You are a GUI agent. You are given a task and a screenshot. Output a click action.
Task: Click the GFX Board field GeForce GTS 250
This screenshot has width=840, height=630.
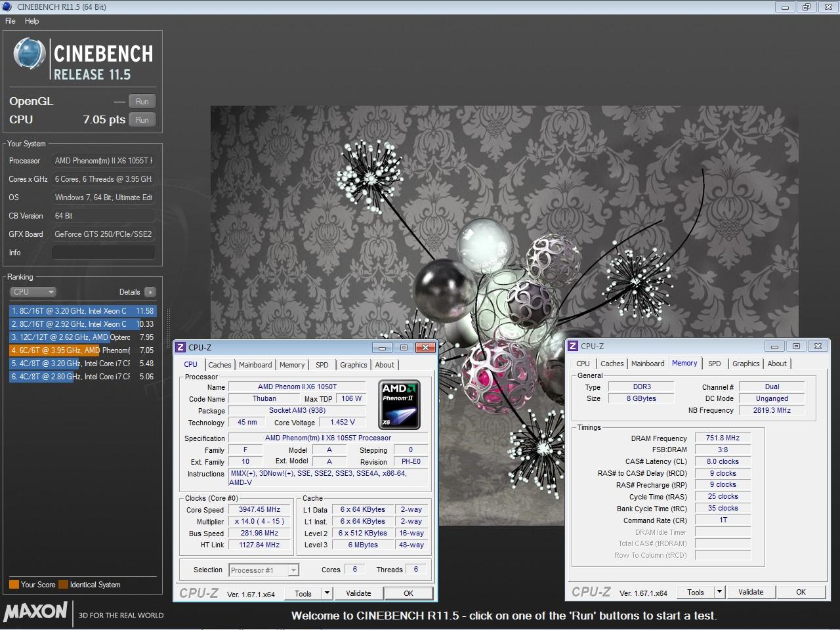[x=104, y=234]
